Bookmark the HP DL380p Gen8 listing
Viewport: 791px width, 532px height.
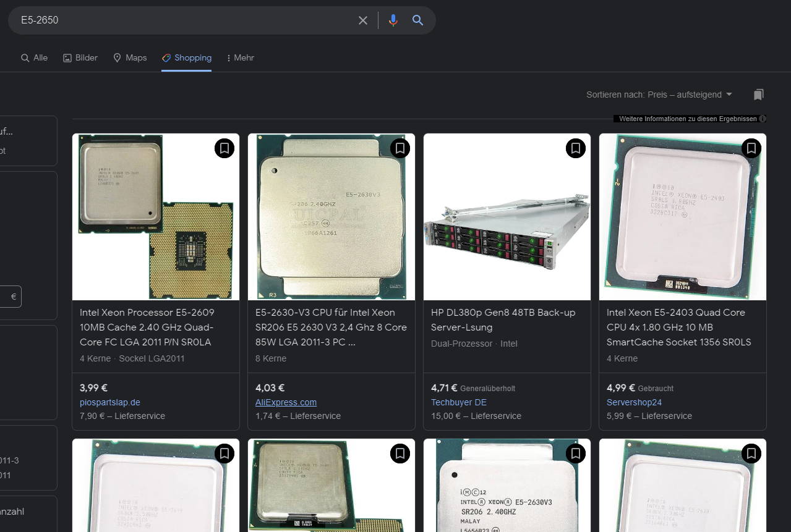576,148
